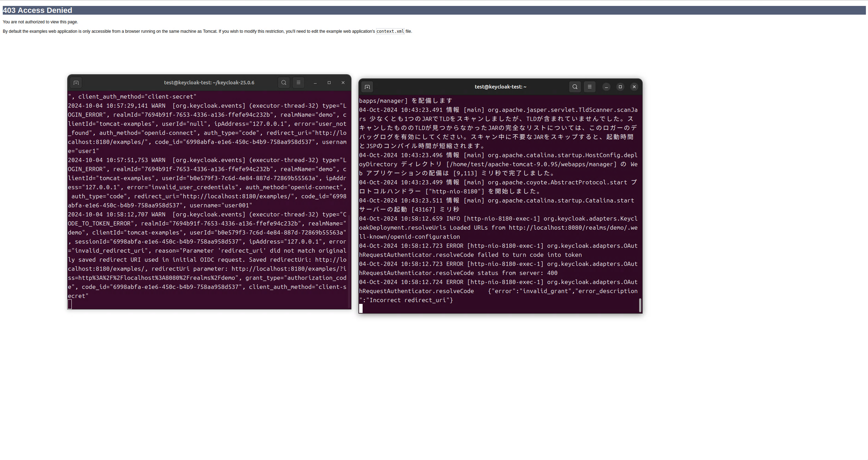This screenshot has width=868, height=460.
Task: Click scrollbar in Keycloak events terminal
Action: pyautogui.click(x=349, y=261)
